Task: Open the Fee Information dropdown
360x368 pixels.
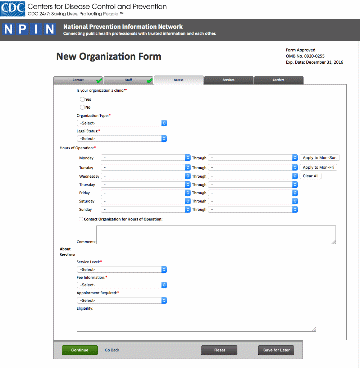Action: (x=122, y=285)
